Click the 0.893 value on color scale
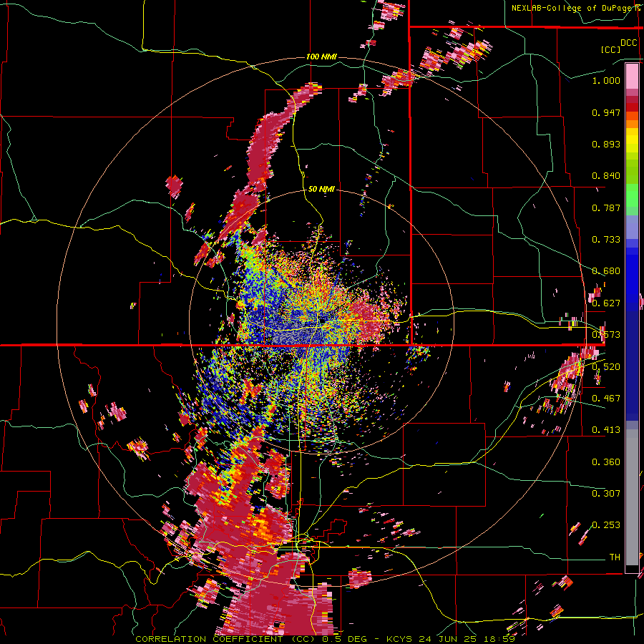This screenshot has width=644, height=644. point(606,144)
